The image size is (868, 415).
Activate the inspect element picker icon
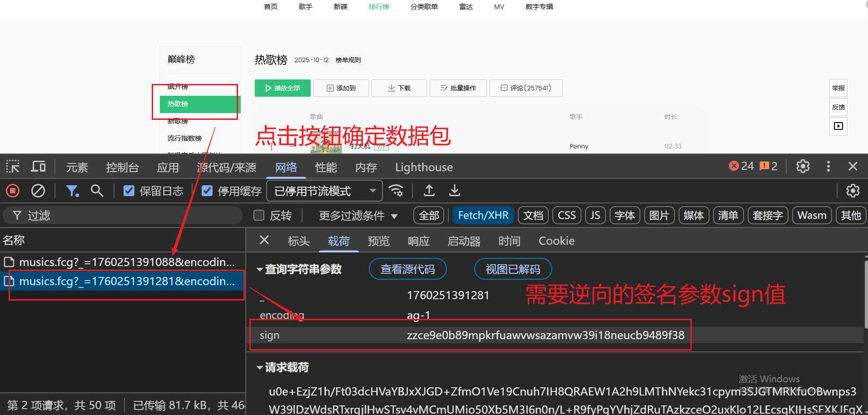tap(13, 167)
